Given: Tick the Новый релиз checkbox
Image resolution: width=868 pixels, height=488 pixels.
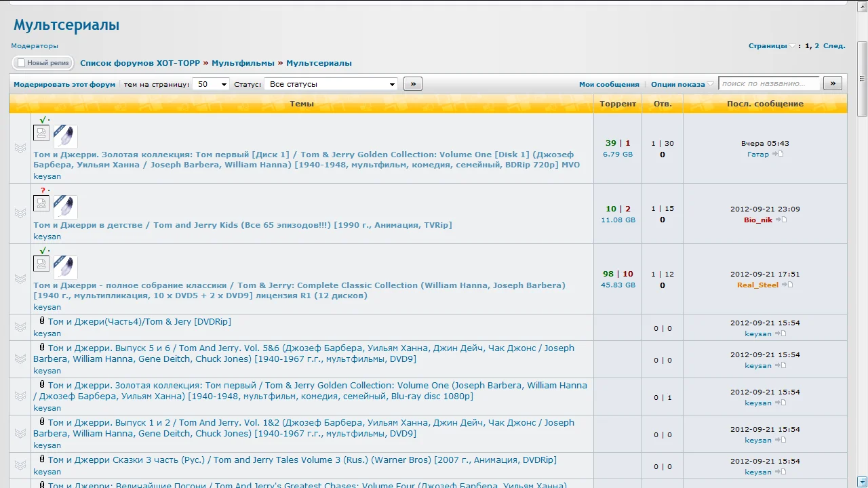Looking at the screenshot, I should pos(21,63).
